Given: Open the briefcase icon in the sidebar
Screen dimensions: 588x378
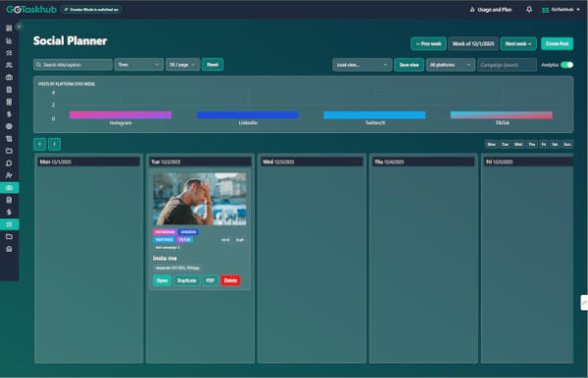Looking at the screenshot, I should [x=9, y=77].
